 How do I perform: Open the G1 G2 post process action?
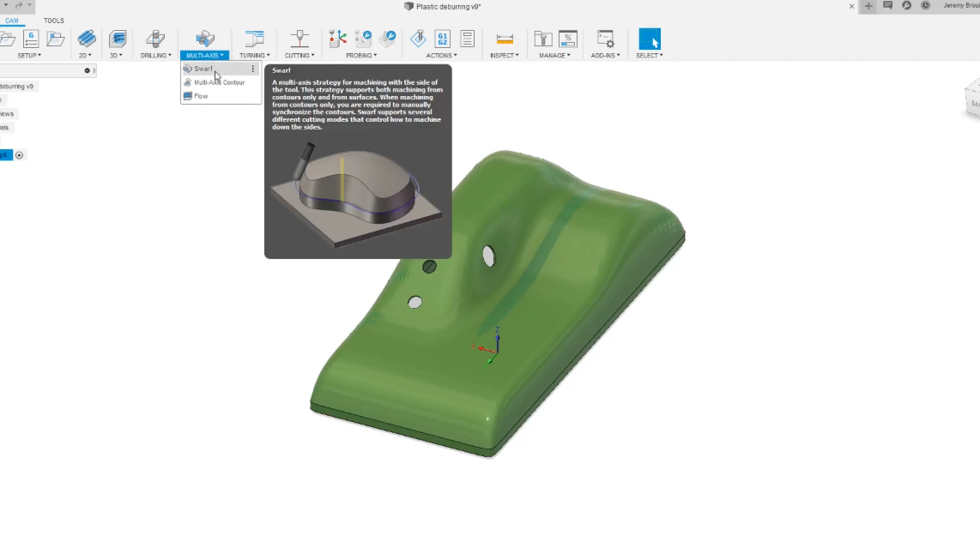[442, 39]
